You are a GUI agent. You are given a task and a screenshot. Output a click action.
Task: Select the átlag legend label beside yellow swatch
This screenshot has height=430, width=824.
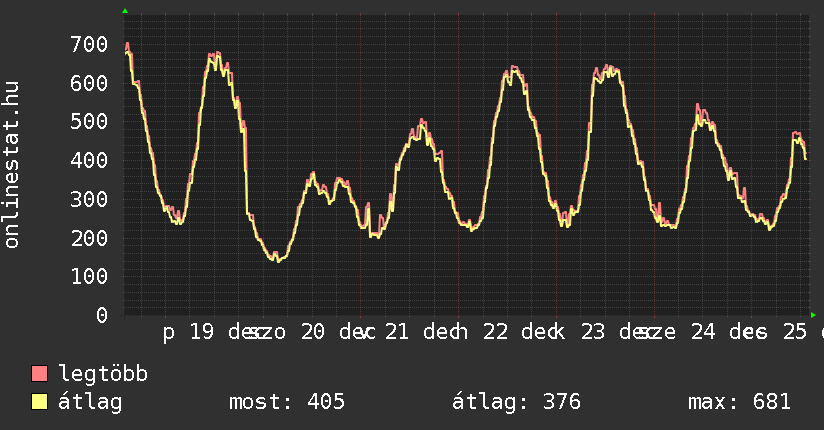[90, 402]
